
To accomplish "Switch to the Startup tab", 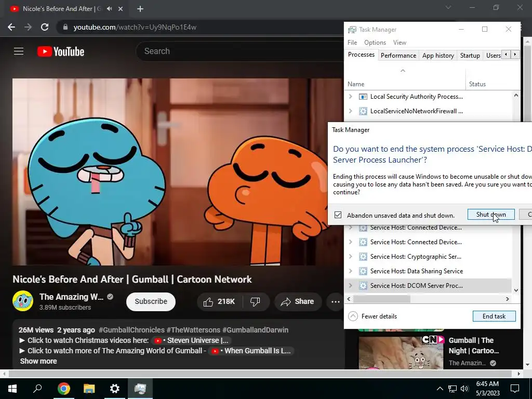I will click(470, 55).
